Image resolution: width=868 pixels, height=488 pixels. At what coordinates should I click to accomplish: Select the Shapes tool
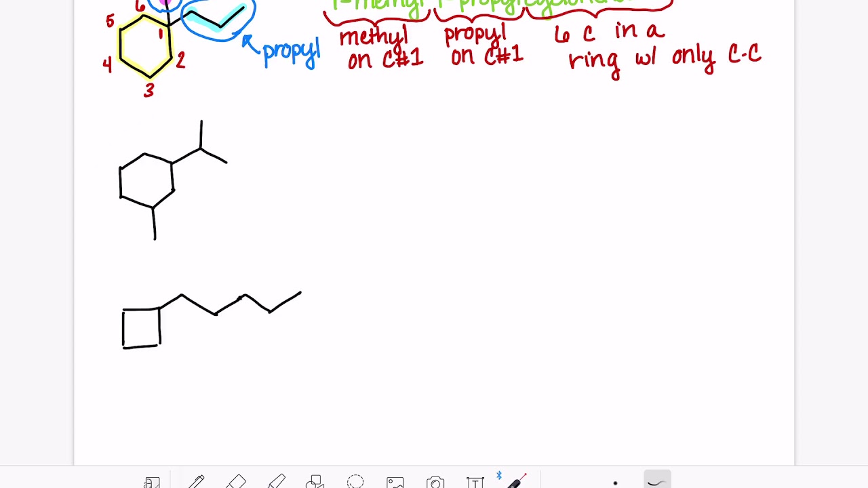[315, 482]
